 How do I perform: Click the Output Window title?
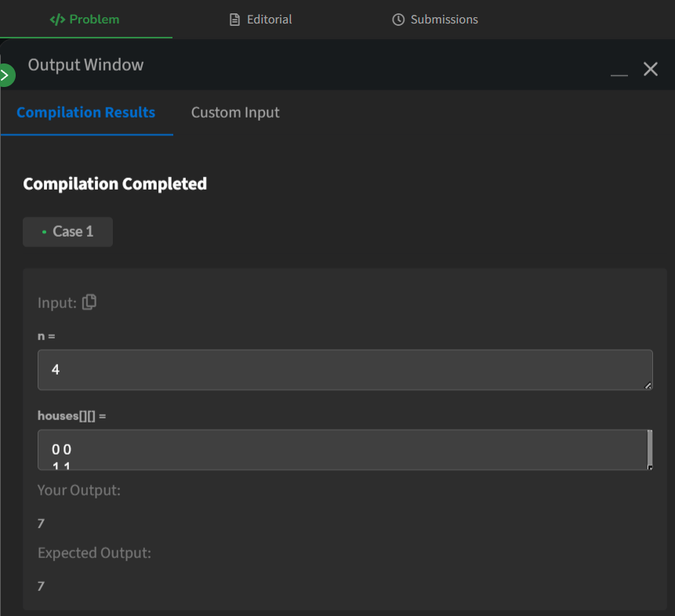click(x=85, y=64)
